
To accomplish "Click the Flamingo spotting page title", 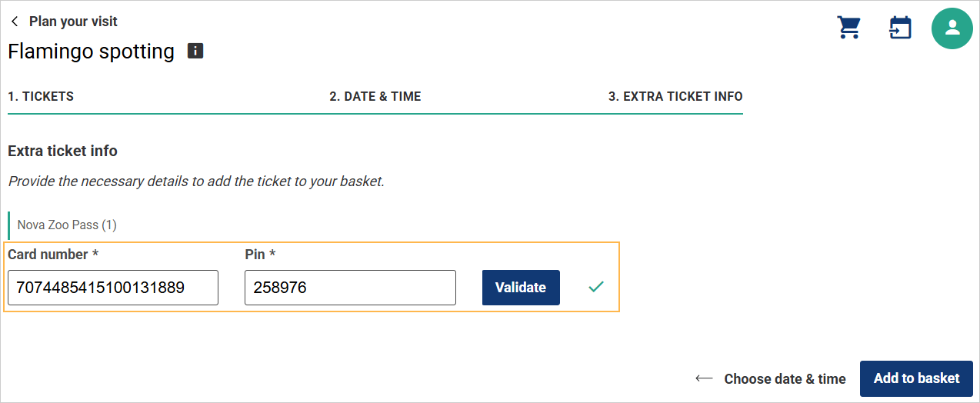I will coord(92,52).
